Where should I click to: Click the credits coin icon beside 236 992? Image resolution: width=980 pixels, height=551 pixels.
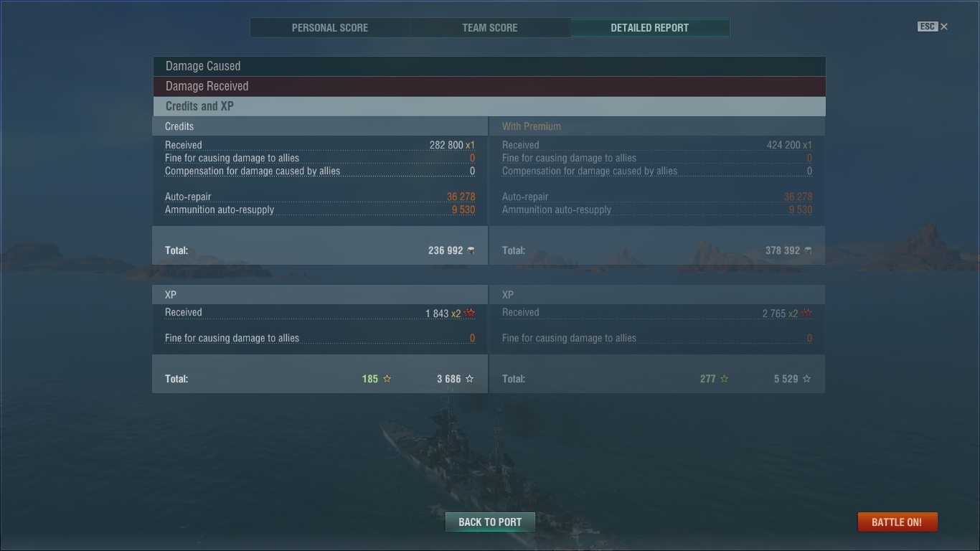[x=471, y=250]
